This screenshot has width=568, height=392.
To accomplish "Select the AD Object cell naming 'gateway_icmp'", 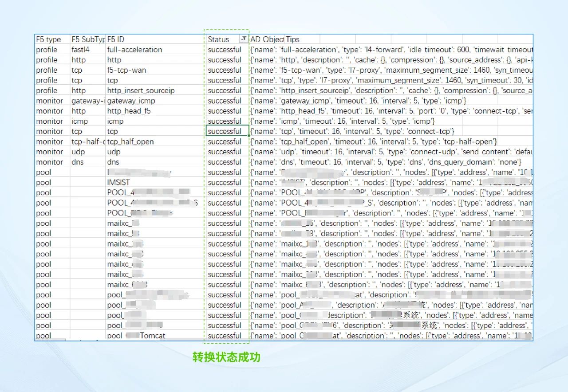I will (x=358, y=101).
